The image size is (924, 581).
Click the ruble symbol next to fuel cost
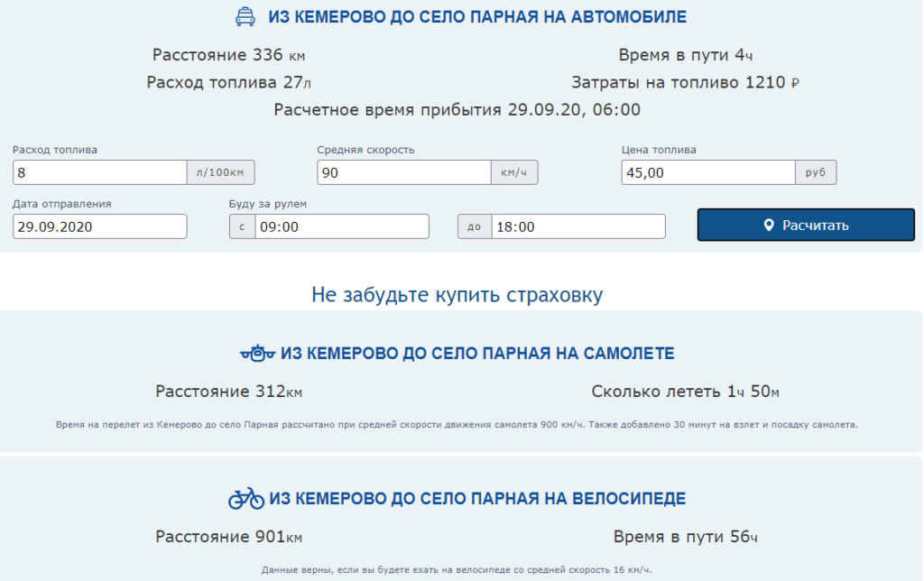click(795, 83)
